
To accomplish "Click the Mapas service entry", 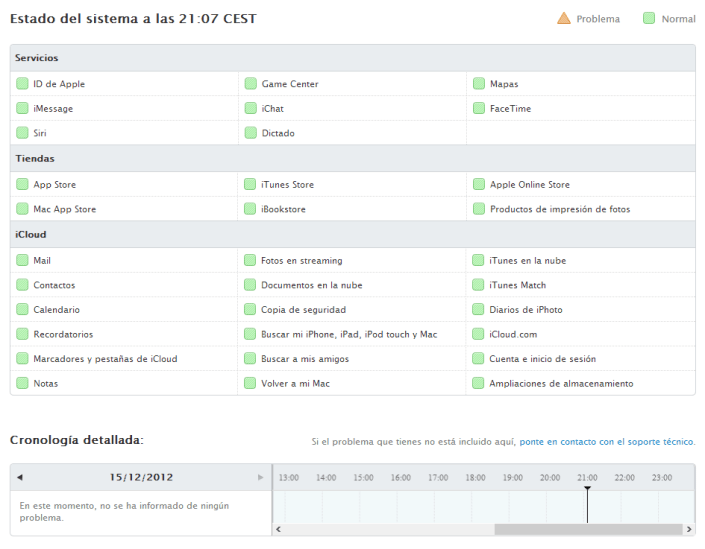I will pos(504,84).
